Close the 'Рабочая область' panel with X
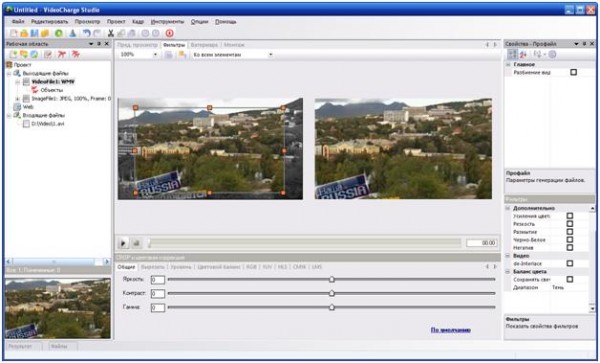Viewport: 600px width, 363px height. tap(107, 44)
